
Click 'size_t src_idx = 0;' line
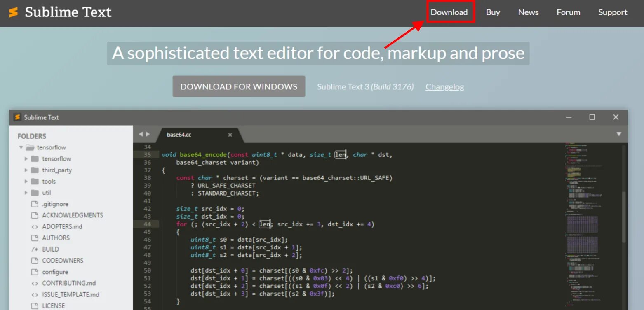click(x=210, y=209)
